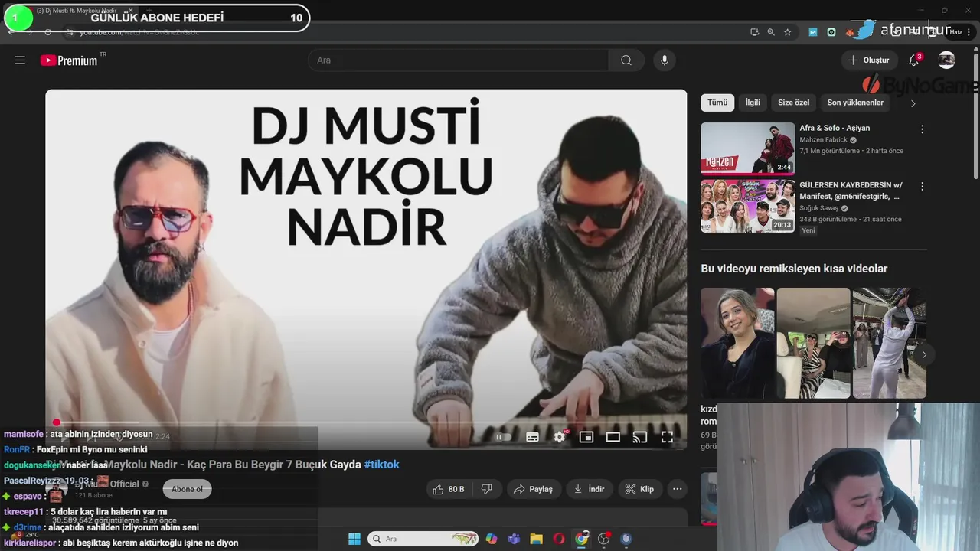This screenshot has width=980, height=551.
Task: Like the video showing 80 B
Action: tap(449, 489)
